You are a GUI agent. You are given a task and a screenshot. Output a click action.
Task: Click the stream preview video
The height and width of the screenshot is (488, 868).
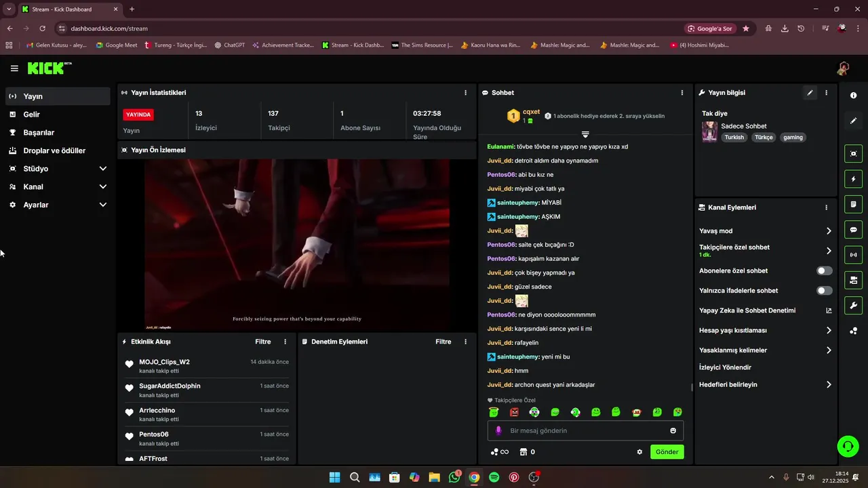(297, 245)
